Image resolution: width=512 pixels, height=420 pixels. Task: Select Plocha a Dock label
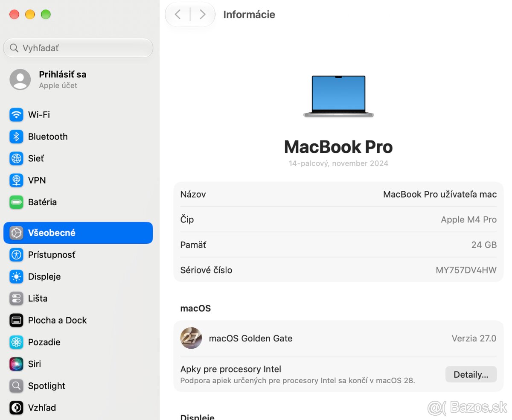(57, 320)
